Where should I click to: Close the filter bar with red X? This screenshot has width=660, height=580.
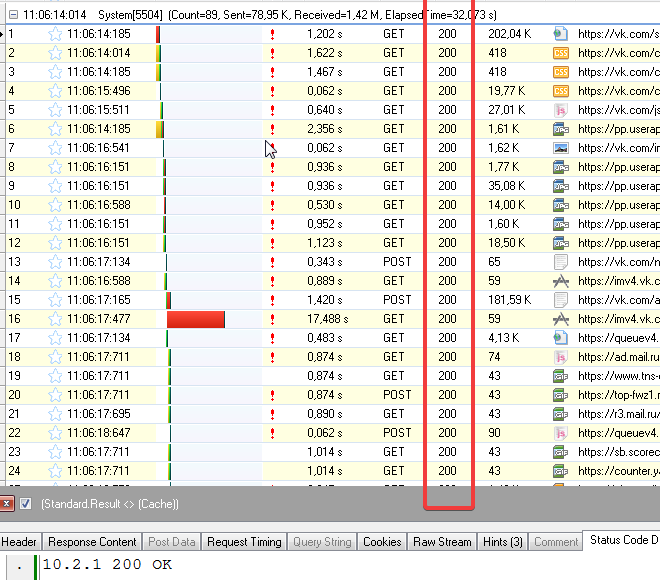[7, 504]
